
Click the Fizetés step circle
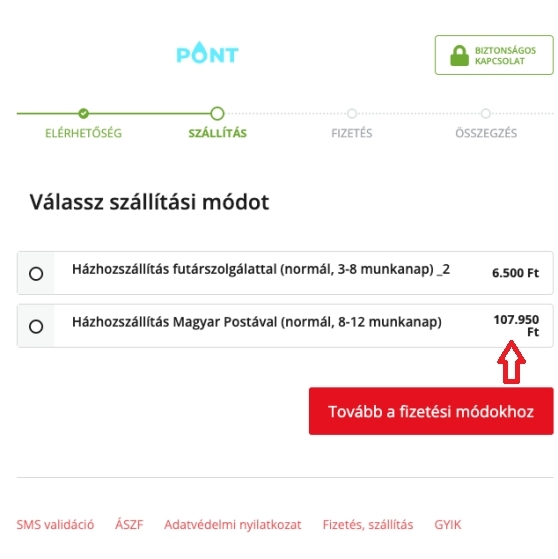(x=352, y=113)
